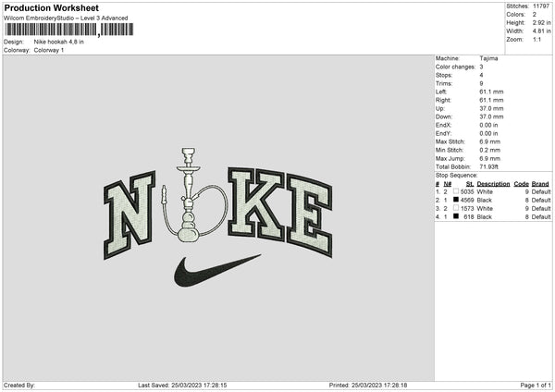The image size is (555, 392).
Task: Click the "Stop Sequence:" heading
Action: [x=457, y=175]
